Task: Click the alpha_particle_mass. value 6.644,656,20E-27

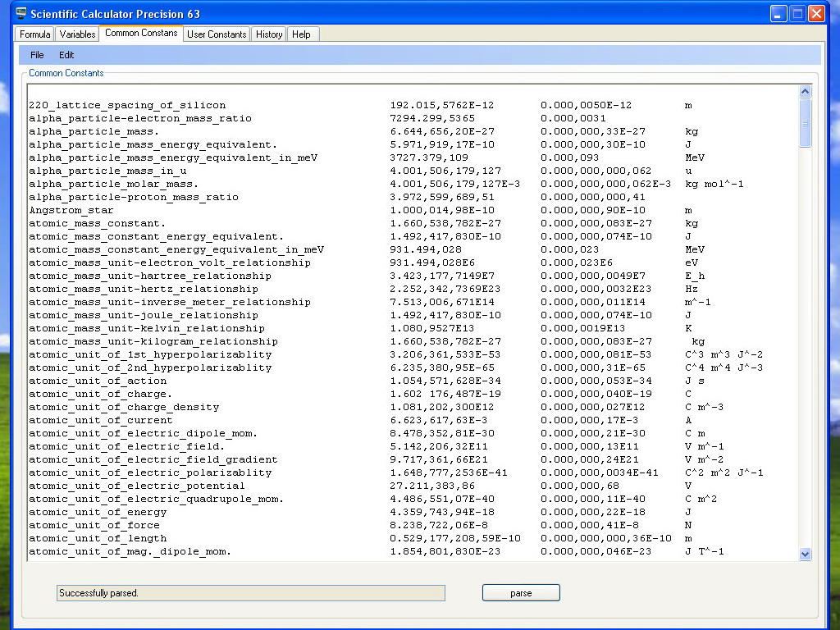Action: 442,131
